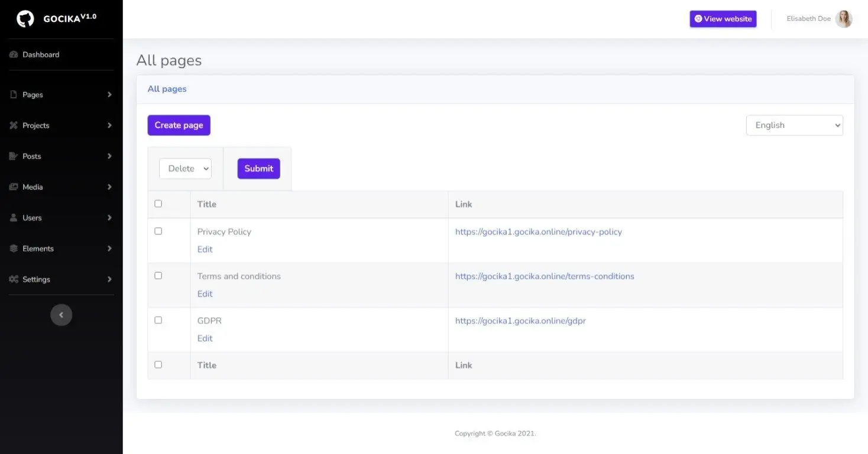Click the Projects tools icon
The height and width of the screenshot is (454, 868).
14,125
